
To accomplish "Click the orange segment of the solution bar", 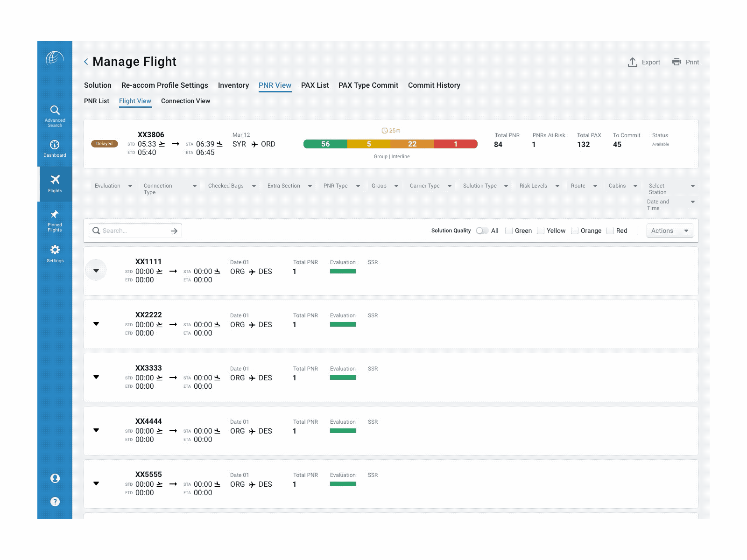I will click(x=412, y=144).
